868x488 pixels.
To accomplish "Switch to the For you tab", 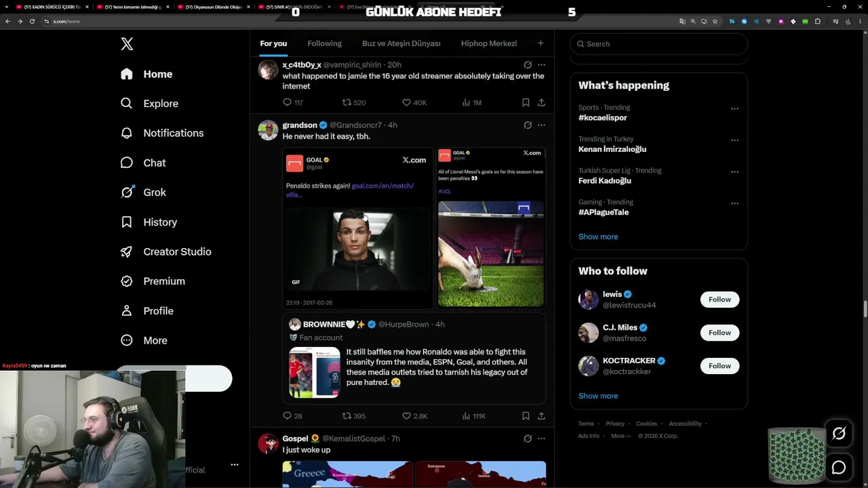I will [x=273, y=43].
